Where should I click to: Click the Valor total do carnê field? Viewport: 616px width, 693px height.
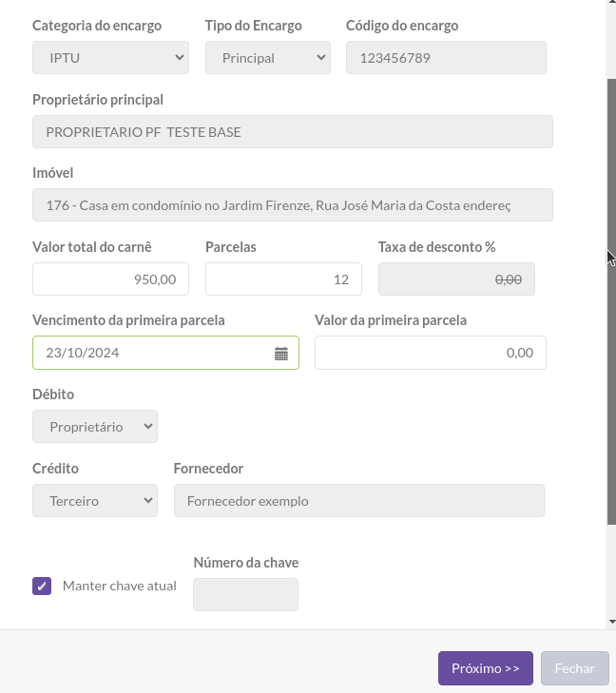110,279
